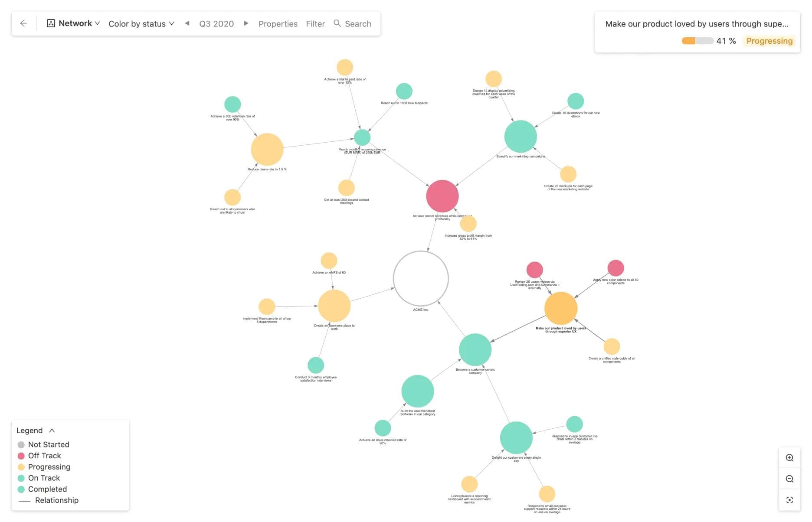Select the Network view icon
Image resolution: width=812 pixels, height=522 pixels.
pyautogui.click(x=51, y=23)
